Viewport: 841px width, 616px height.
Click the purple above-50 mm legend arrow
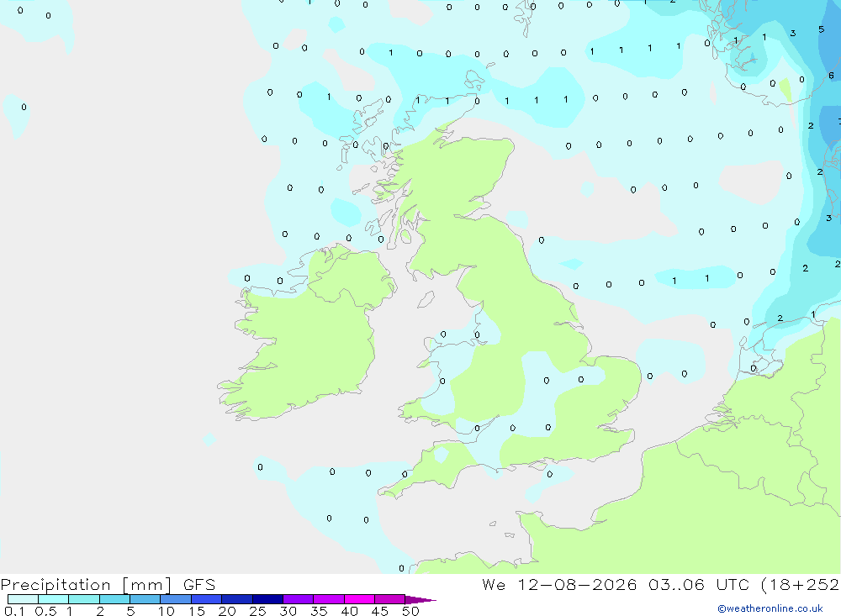(x=420, y=600)
